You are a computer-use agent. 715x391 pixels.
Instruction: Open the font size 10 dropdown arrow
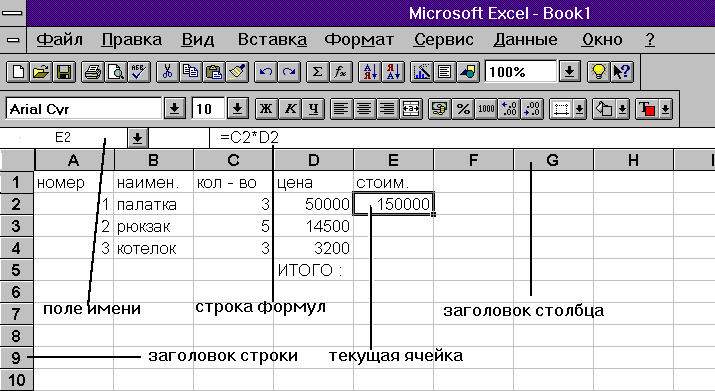click(x=237, y=109)
